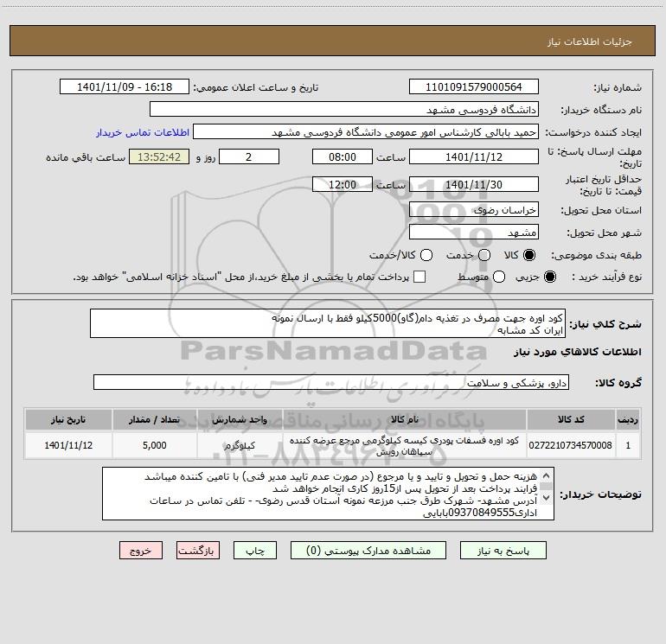Image resolution: width=666 pixels, height=644 pixels.
Task: Click the کود اوره فسفات product name cell
Action: click(x=405, y=445)
